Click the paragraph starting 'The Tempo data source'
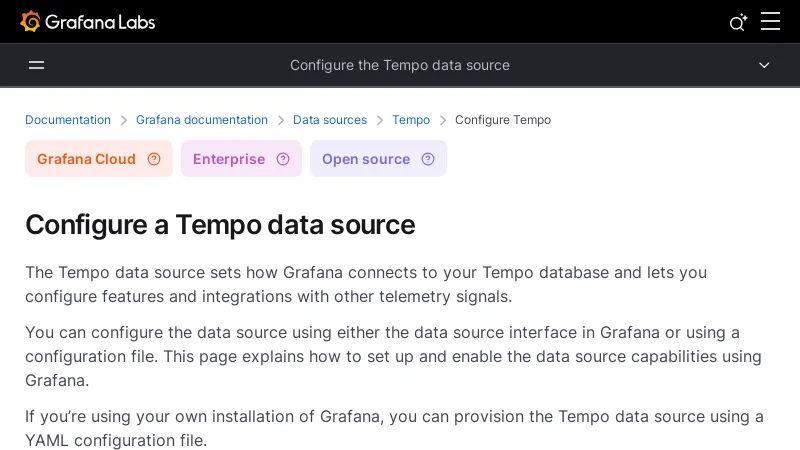Viewport: 800px width, 450px height. (x=366, y=284)
